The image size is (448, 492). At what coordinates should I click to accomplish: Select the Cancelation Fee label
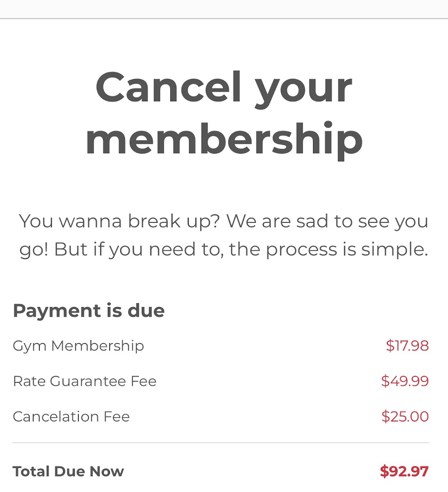click(x=71, y=417)
